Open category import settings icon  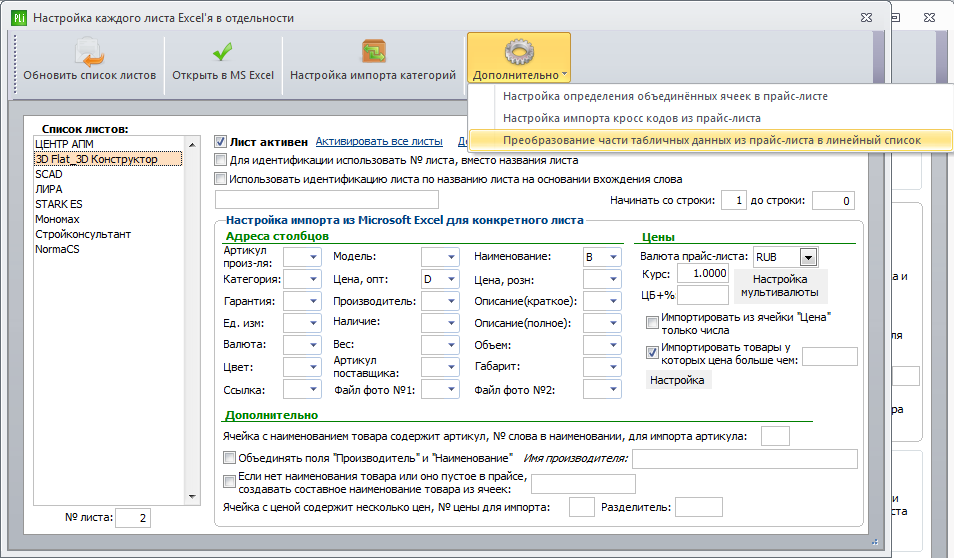coord(374,52)
